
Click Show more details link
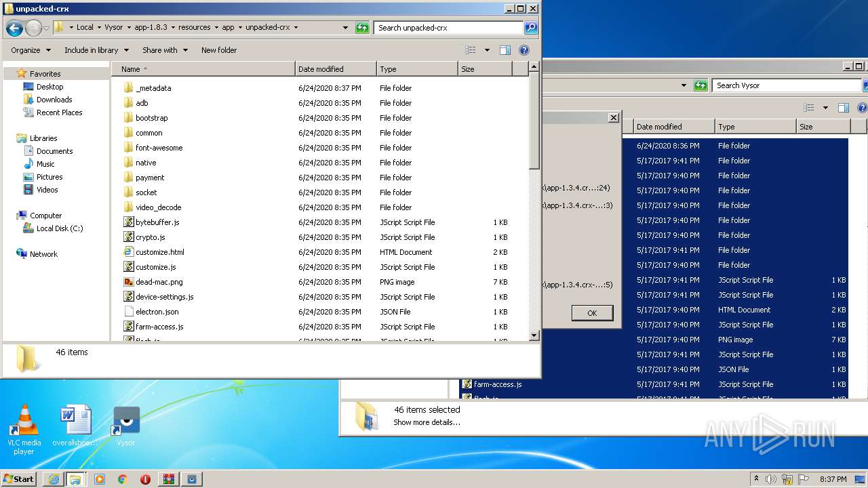point(427,422)
